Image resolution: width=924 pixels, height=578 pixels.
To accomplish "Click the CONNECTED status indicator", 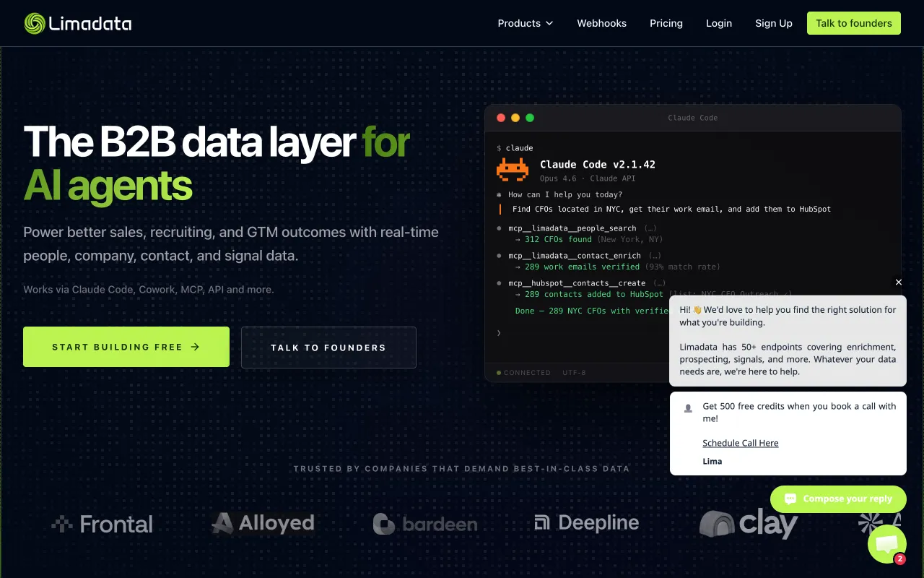I will (523, 373).
